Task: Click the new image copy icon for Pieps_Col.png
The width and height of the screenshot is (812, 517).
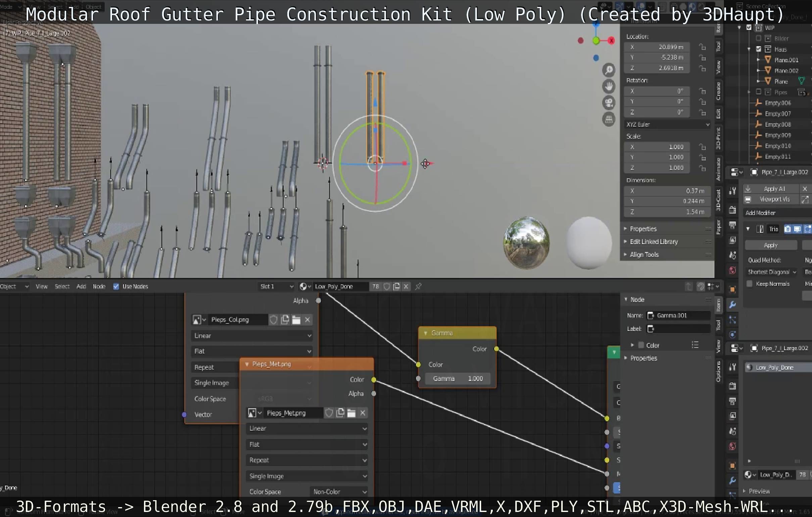Action: pyautogui.click(x=285, y=319)
